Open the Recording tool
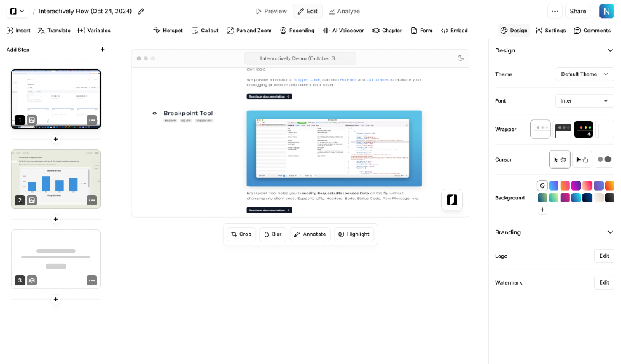 (297, 31)
